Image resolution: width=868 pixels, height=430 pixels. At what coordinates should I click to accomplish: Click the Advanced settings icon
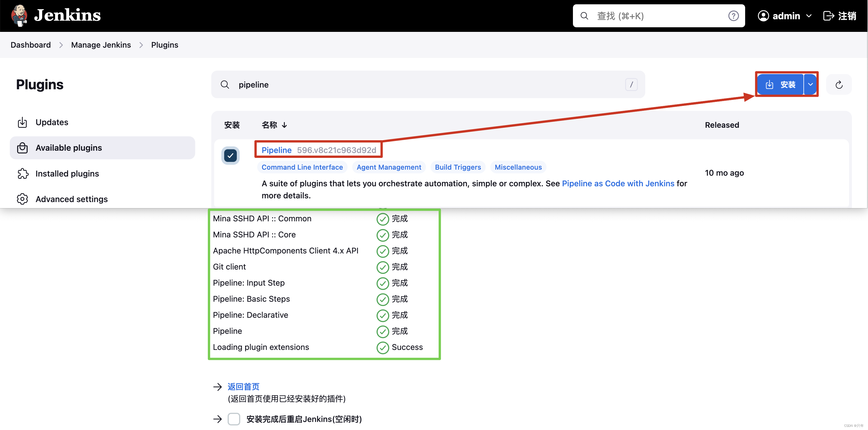[23, 198]
